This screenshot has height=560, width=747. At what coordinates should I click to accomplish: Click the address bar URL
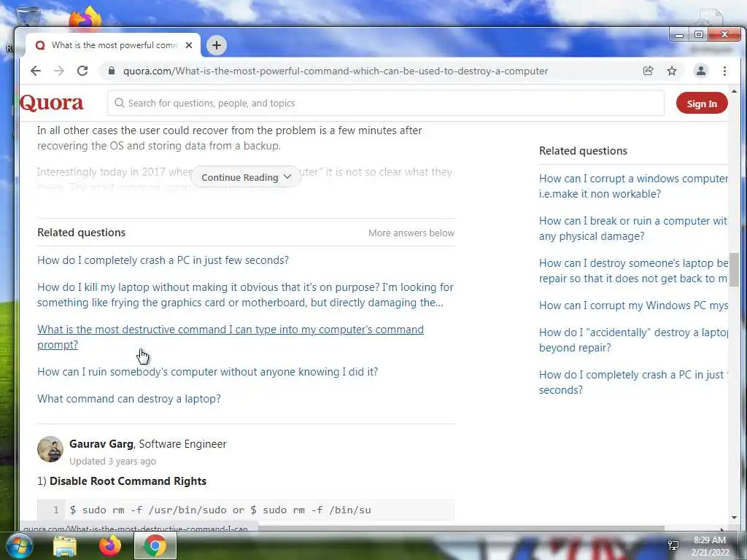pyautogui.click(x=336, y=71)
